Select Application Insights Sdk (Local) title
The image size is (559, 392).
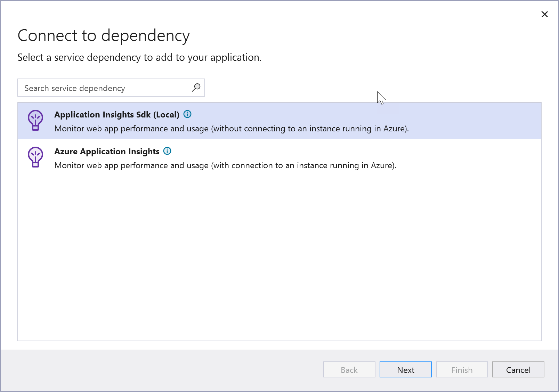click(117, 115)
